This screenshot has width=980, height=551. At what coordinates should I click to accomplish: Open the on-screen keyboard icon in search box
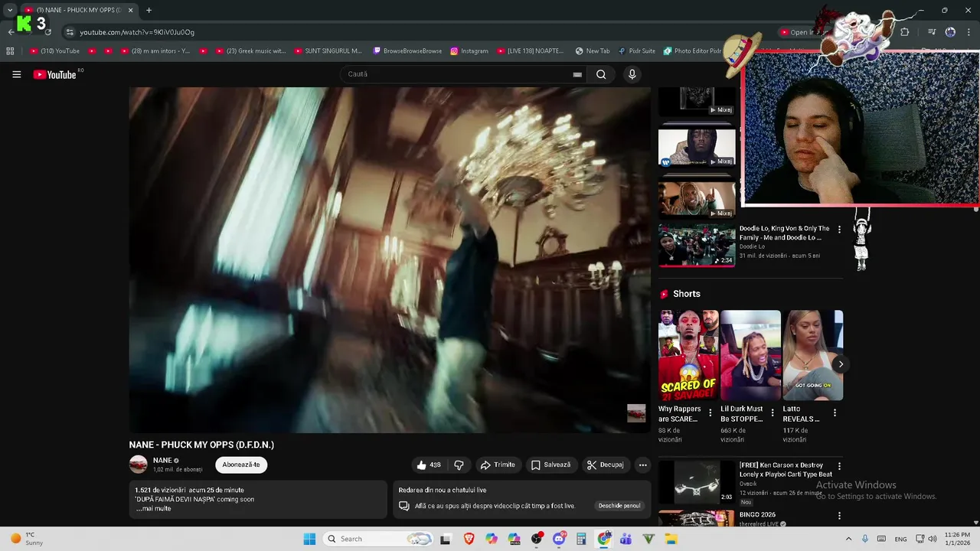(x=577, y=74)
